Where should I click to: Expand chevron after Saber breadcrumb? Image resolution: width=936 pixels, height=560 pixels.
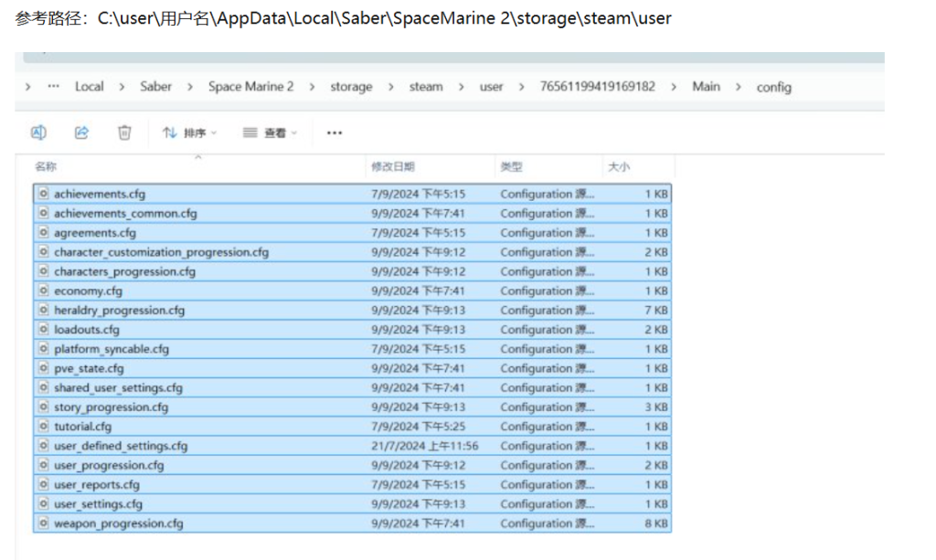pyautogui.click(x=190, y=87)
